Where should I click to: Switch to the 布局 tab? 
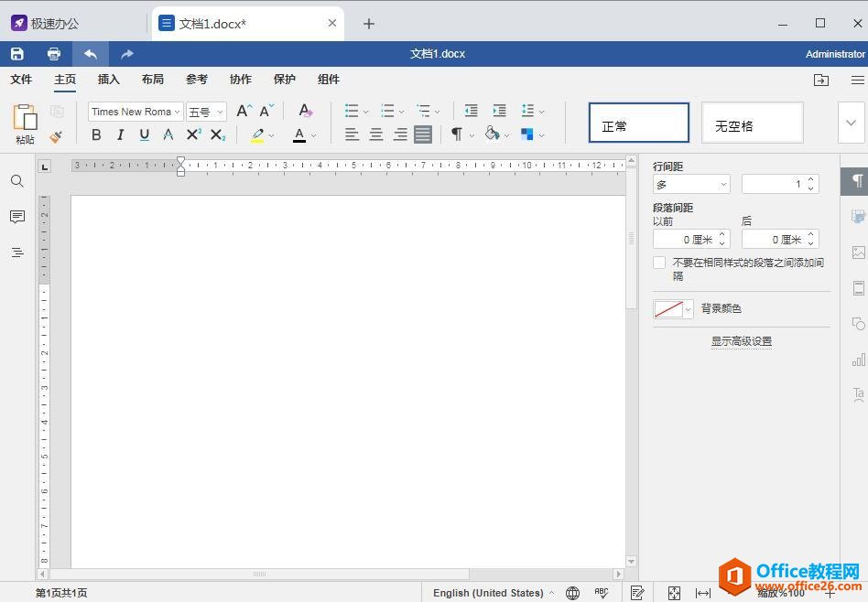(153, 79)
